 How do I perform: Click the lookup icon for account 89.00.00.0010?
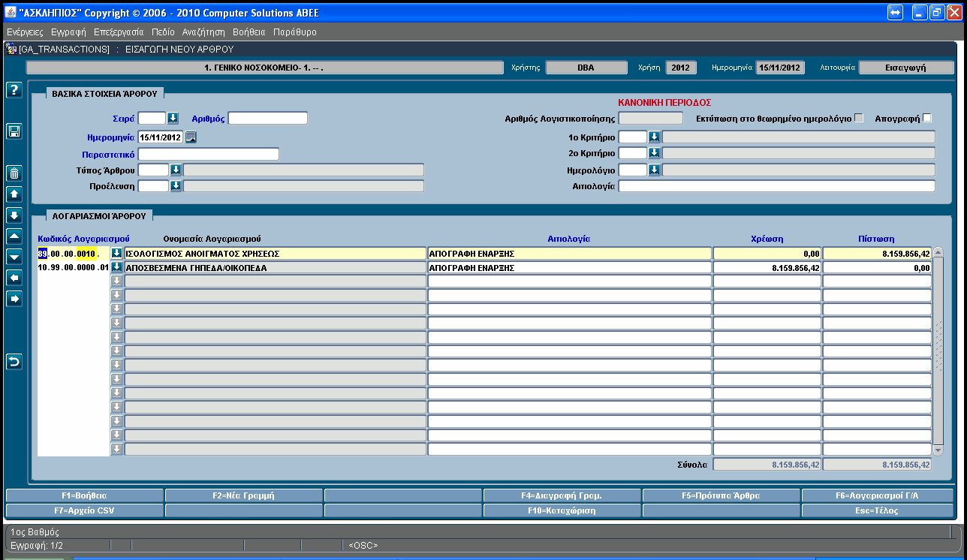pos(116,254)
